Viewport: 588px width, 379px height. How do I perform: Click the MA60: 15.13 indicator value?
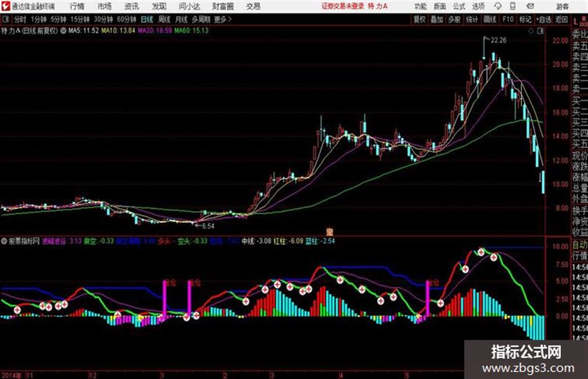pyautogui.click(x=191, y=30)
